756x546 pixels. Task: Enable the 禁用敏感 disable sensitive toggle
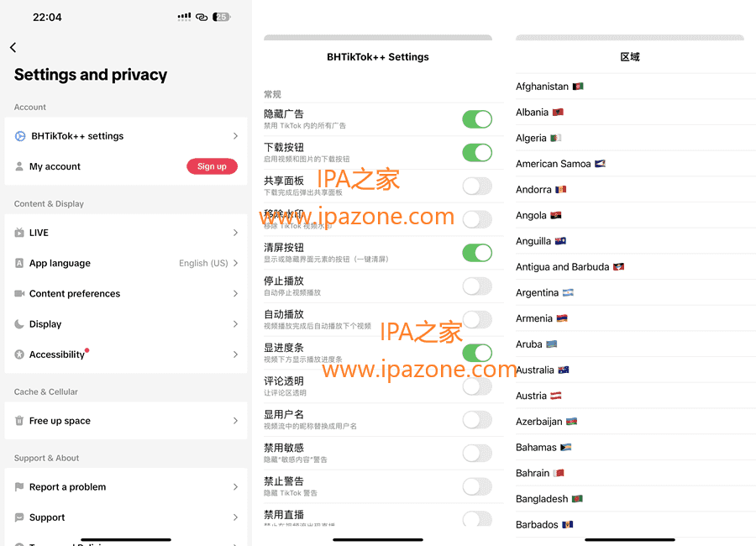click(x=477, y=453)
